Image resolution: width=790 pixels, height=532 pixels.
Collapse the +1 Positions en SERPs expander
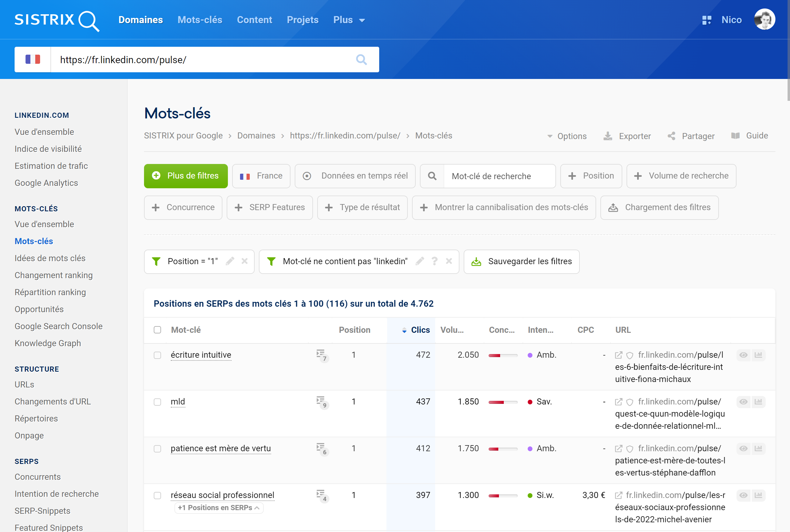219,508
